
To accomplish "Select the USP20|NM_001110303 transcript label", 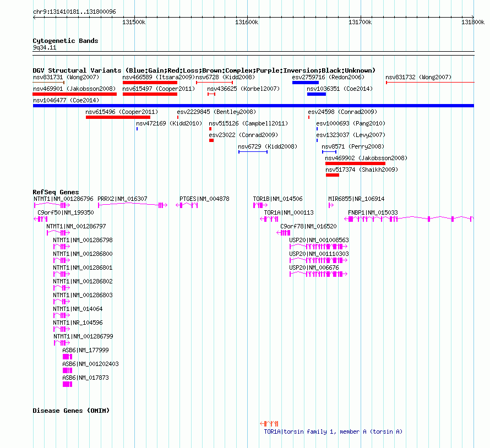I will click(x=319, y=254).
